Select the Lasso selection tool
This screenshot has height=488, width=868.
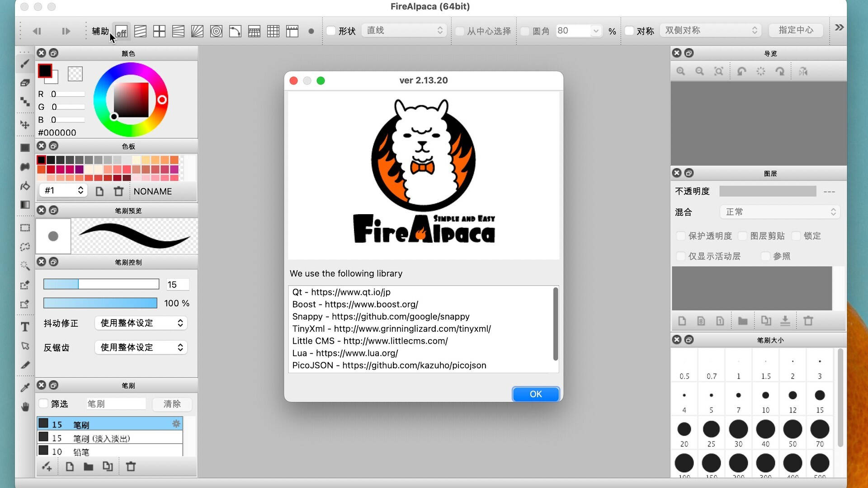25,247
